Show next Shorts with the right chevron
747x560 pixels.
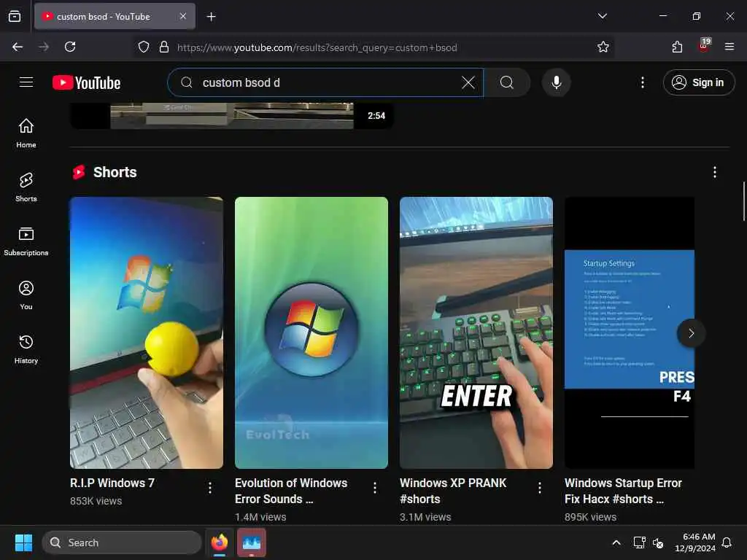[x=691, y=333]
